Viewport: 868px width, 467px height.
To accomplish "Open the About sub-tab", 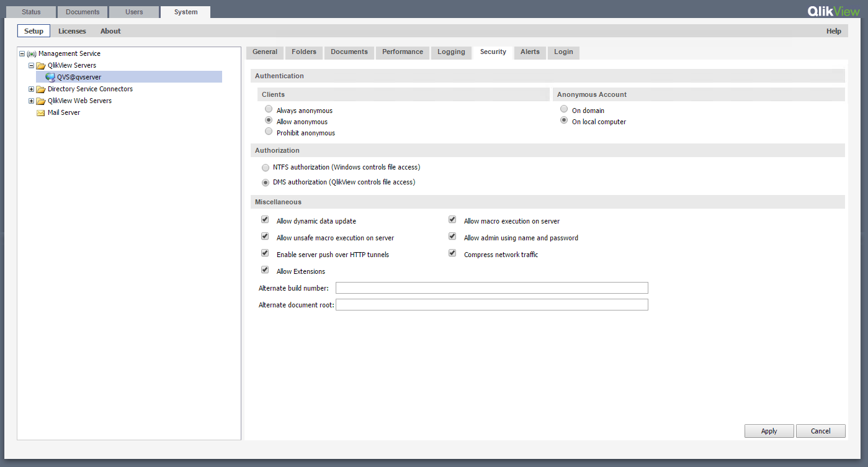I will pos(110,31).
